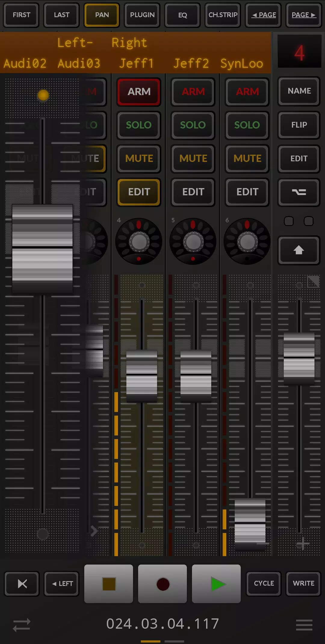
Task: Click the large enlarged fader cap
Action: click(x=42, y=249)
